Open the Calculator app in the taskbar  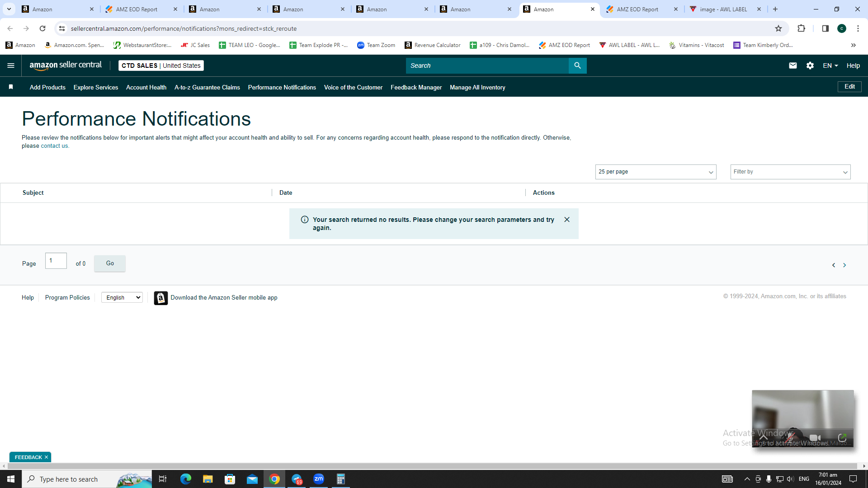(x=341, y=479)
